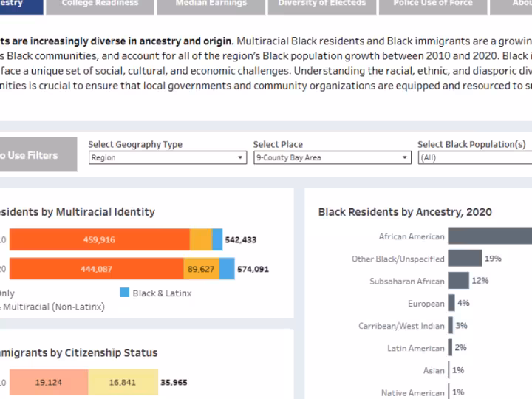
Task: Select the European 4% ancestry bar
Action: click(451, 303)
